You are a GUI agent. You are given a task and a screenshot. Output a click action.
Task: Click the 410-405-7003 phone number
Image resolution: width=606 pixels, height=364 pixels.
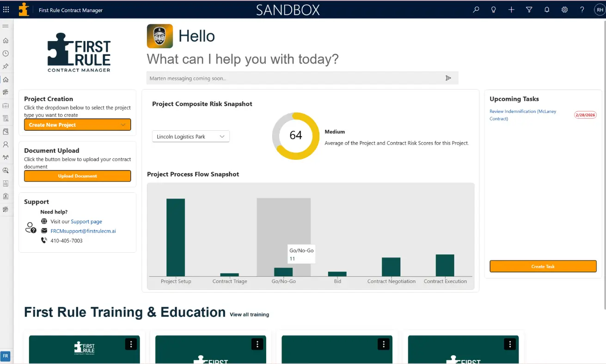[x=67, y=241]
